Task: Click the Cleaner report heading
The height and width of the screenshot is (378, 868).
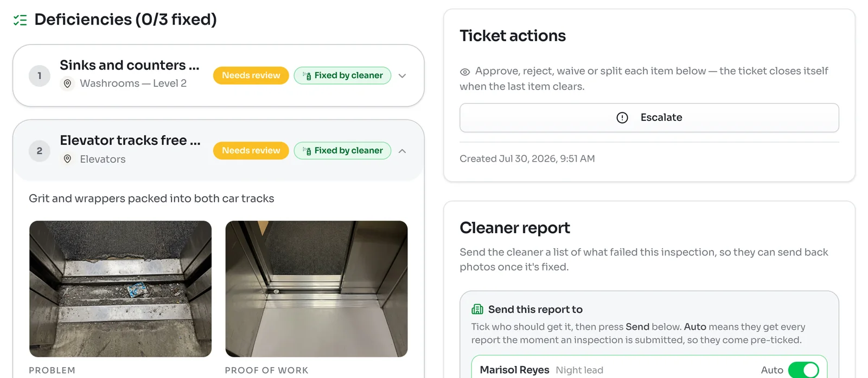Action: 515,228
